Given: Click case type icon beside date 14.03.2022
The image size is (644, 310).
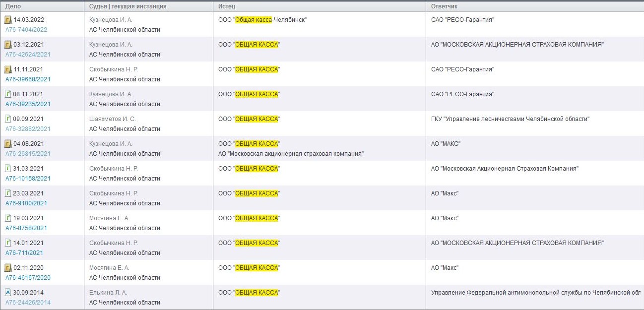Looking at the screenshot, I should coord(8,20).
